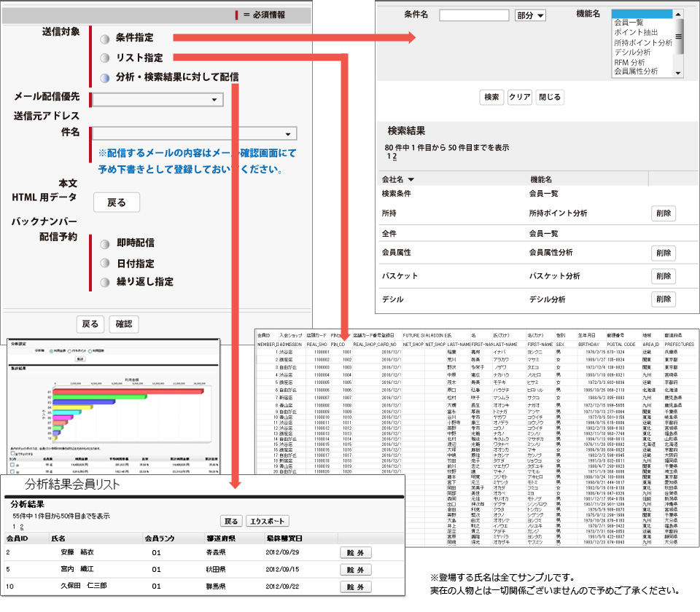Check the 全てチェックする checkbox in 分析設定

point(12,453)
